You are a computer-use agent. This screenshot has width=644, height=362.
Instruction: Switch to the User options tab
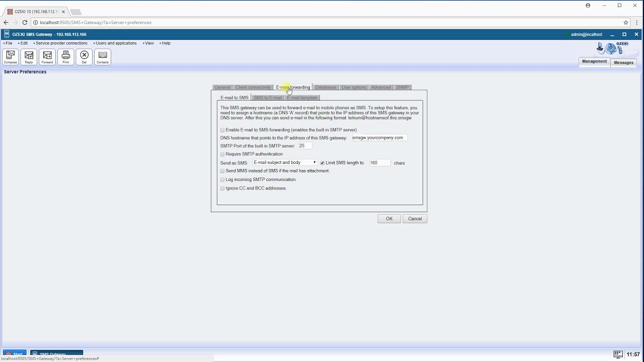(x=354, y=87)
